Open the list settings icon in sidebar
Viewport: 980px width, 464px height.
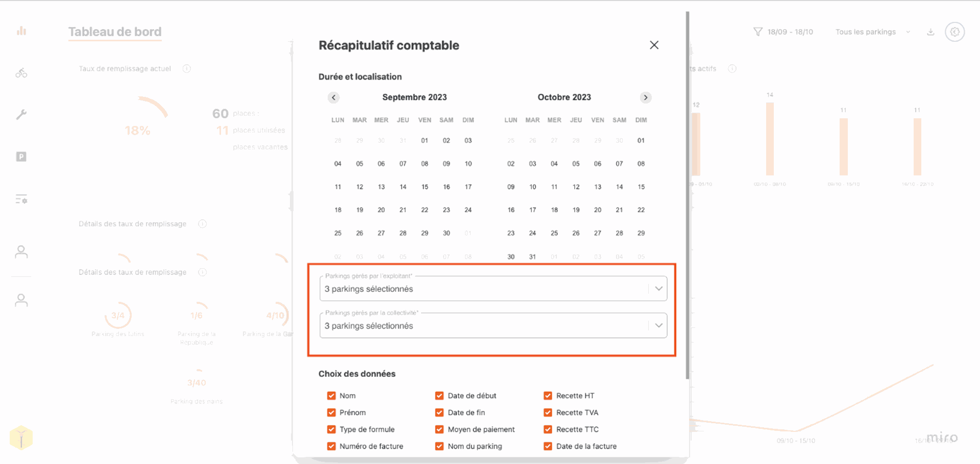(21, 199)
